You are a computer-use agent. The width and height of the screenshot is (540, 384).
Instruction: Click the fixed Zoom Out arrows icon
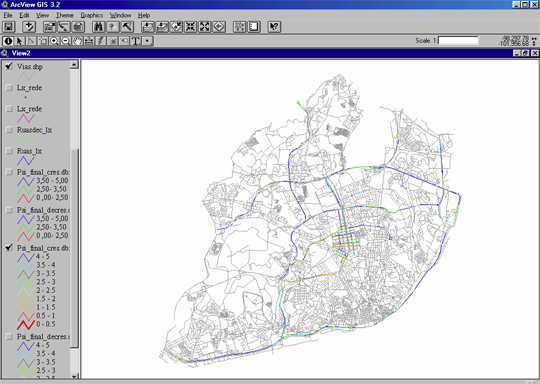[205, 27]
